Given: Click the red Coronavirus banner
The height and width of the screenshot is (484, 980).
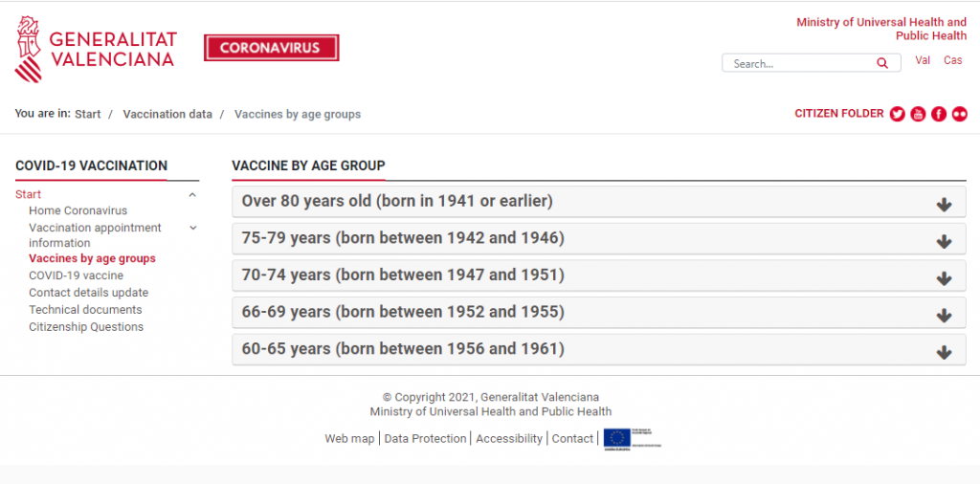Looking at the screenshot, I should (271, 48).
